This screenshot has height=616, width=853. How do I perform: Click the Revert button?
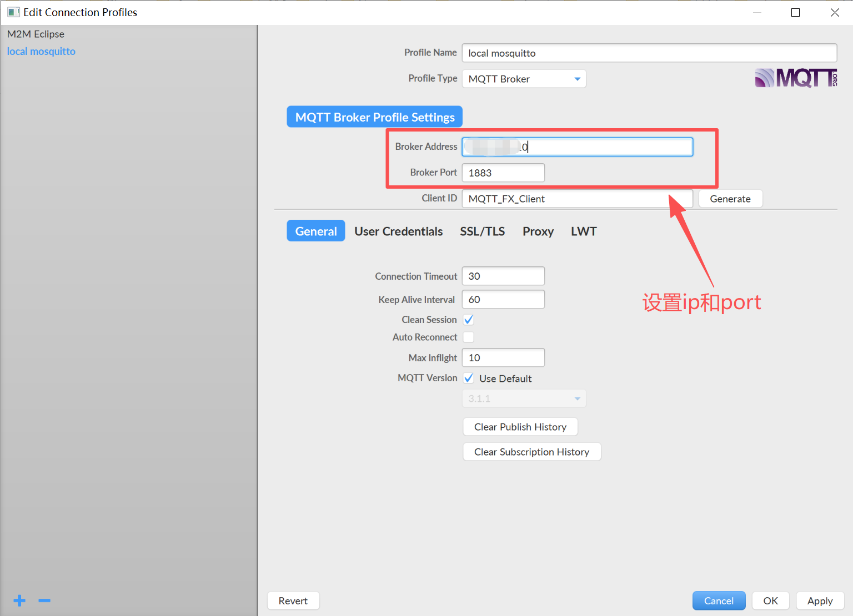click(293, 601)
